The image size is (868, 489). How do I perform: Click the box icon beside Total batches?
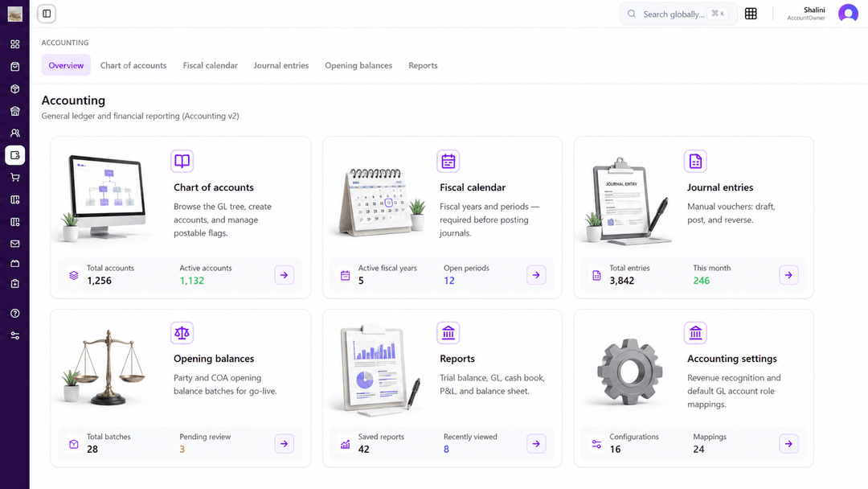click(x=74, y=444)
